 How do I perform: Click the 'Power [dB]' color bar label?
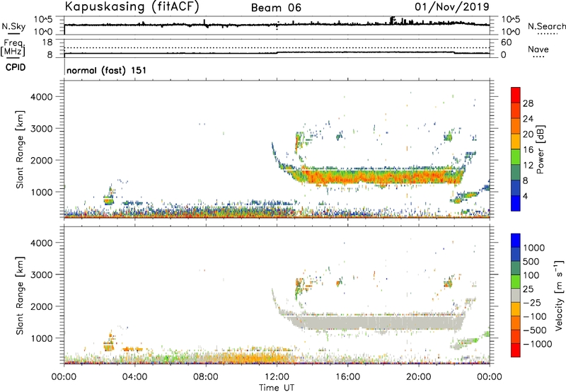(540, 149)
